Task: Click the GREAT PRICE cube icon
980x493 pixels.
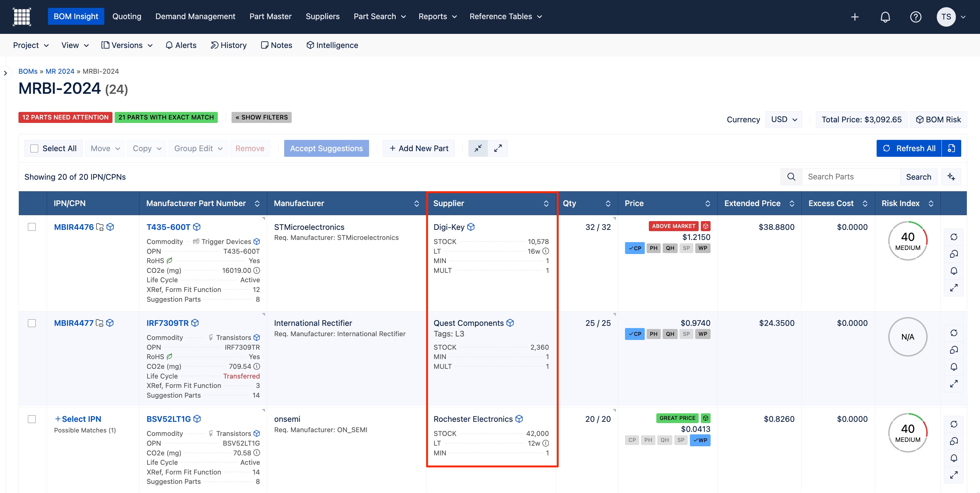Action: coord(706,418)
